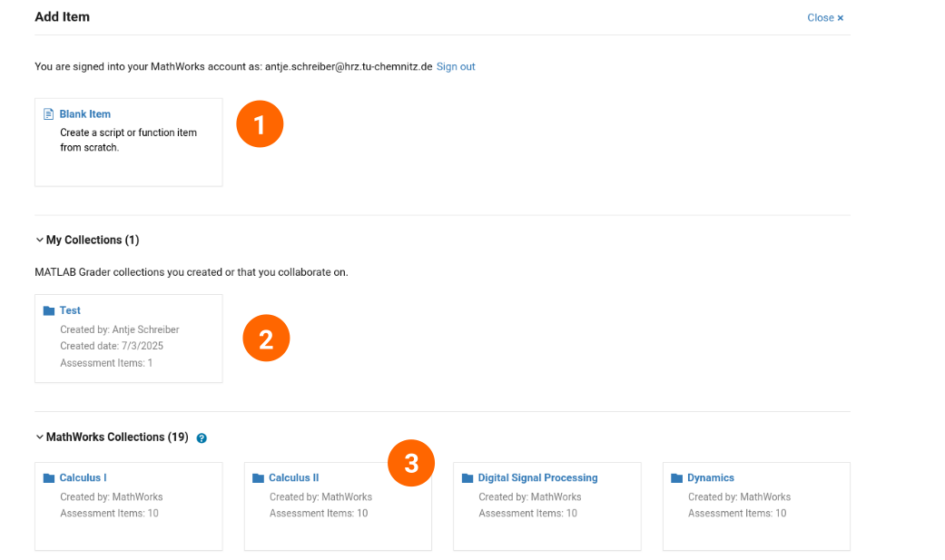Viewport: 945px width, 560px height.
Task: Collapse the MathWorks Collections chevron
Action: pyautogui.click(x=39, y=437)
